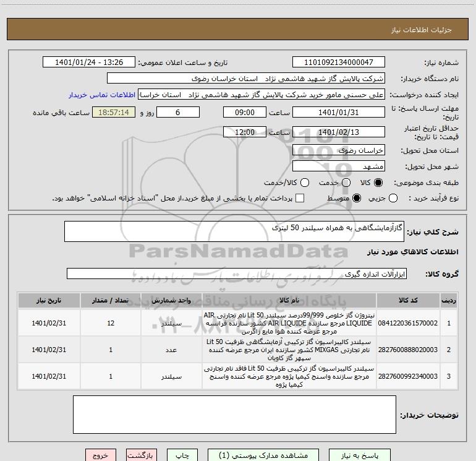476x461 pixels.
Task: Click quantity 12 in row 1
Action: (111, 323)
